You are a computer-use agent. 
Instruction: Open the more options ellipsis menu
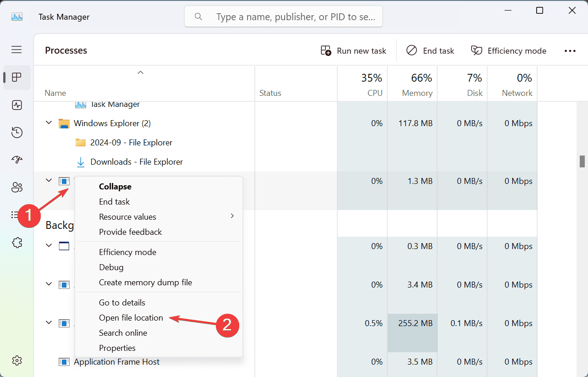[570, 51]
